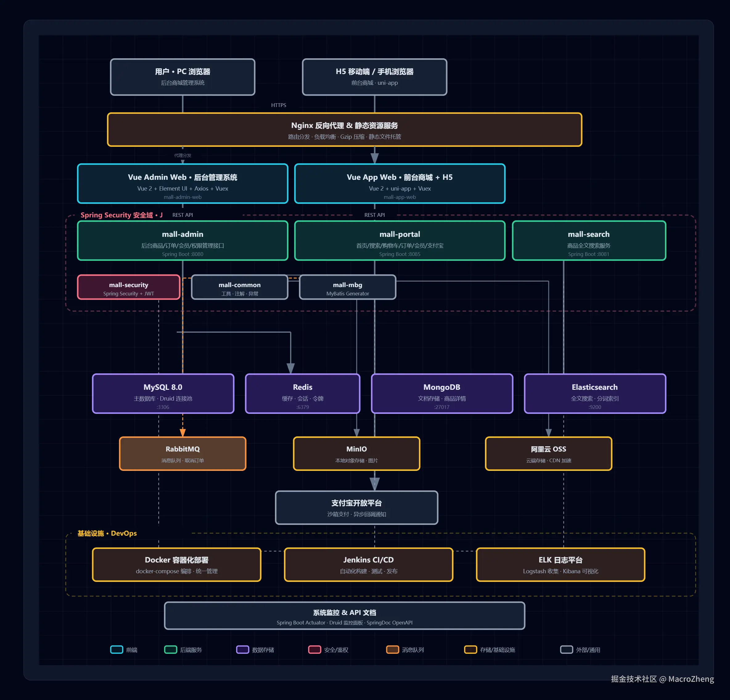Viewport: 730px width, 700px height.
Task: Click the :27017 port text
Action: click(442, 407)
